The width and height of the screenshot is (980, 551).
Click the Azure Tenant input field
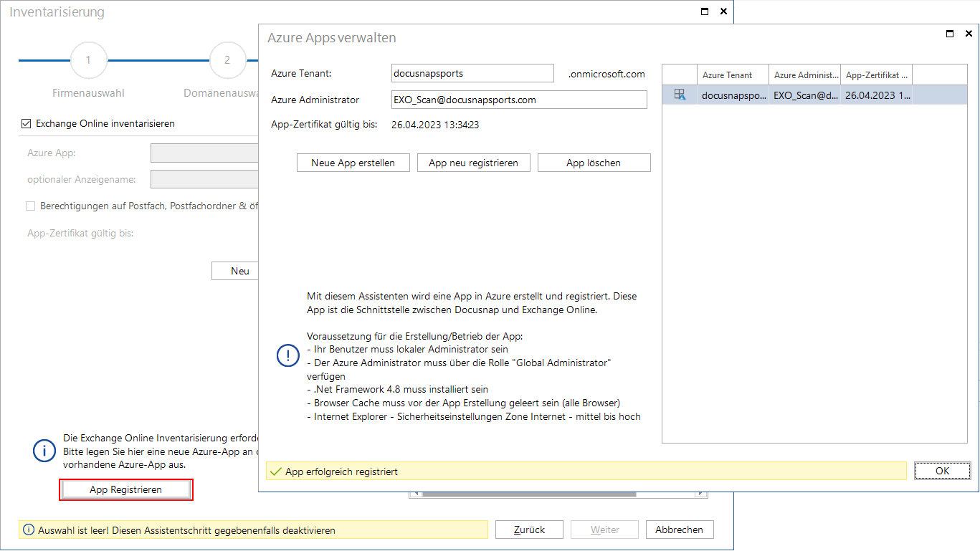(472, 73)
